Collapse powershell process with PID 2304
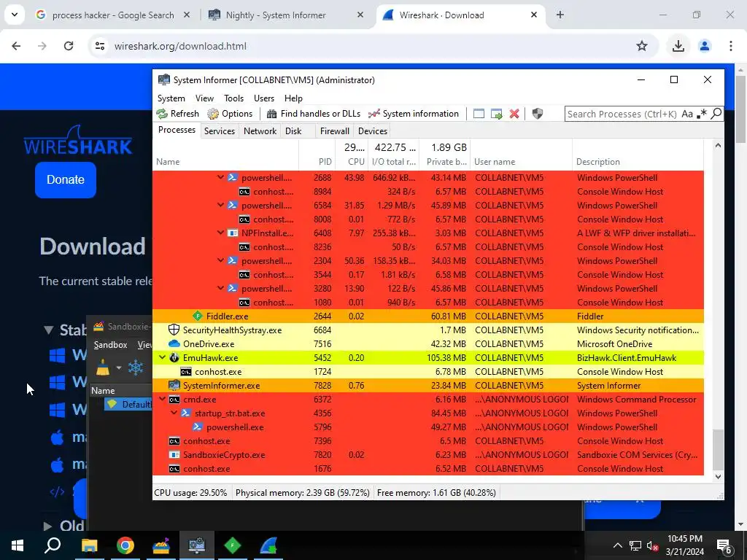747x560 pixels. tap(220, 260)
